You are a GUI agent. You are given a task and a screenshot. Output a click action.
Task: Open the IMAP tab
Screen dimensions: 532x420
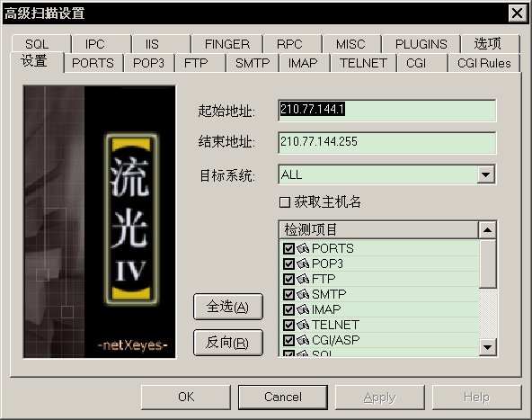305,63
